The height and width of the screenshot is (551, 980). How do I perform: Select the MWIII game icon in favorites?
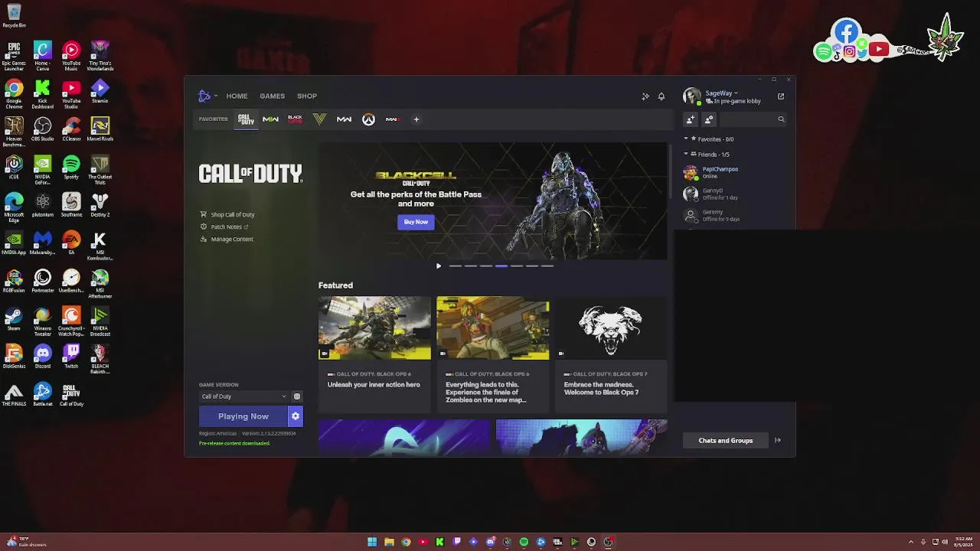coord(392,119)
